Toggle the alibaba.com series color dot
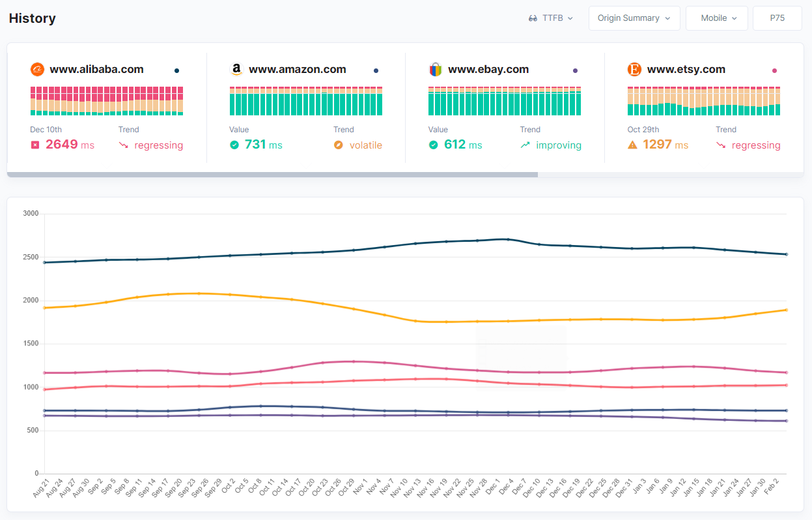This screenshot has height=520, width=812. pyautogui.click(x=176, y=70)
